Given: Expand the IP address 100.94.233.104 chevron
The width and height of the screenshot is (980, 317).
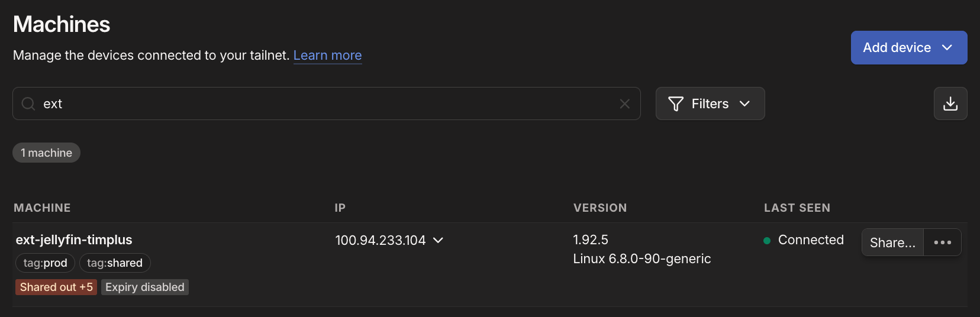Looking at the screenshot, I should [x=438, y=240].
